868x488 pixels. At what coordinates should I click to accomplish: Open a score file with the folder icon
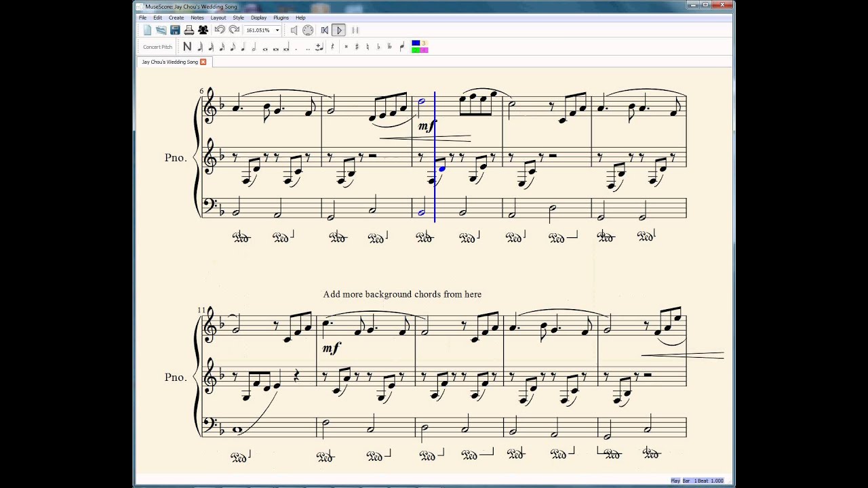click(161, 30)
